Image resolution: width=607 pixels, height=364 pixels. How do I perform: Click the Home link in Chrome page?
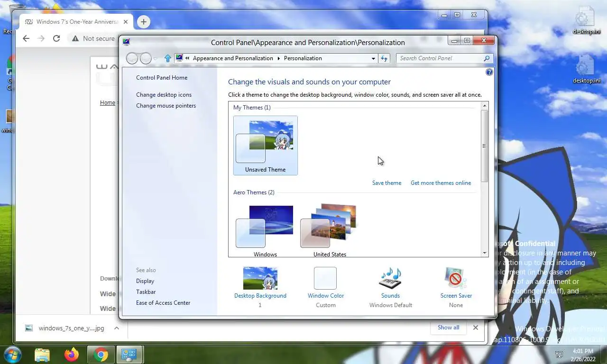[x=108, y=103]
